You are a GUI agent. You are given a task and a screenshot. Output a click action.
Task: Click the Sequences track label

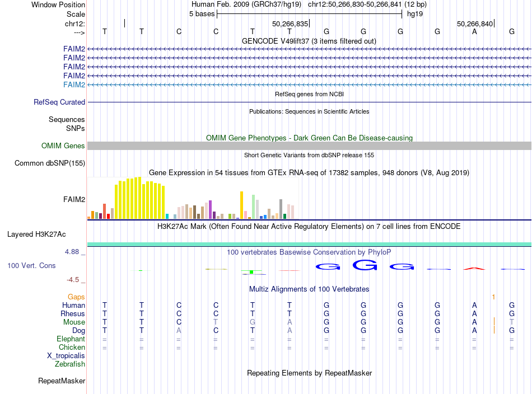tap(67, 119)
